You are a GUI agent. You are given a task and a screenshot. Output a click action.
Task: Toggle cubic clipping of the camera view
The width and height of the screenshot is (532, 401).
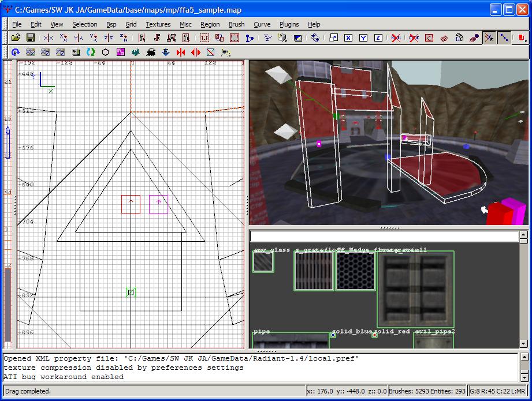pyautogui.click(x=298, y=38)
